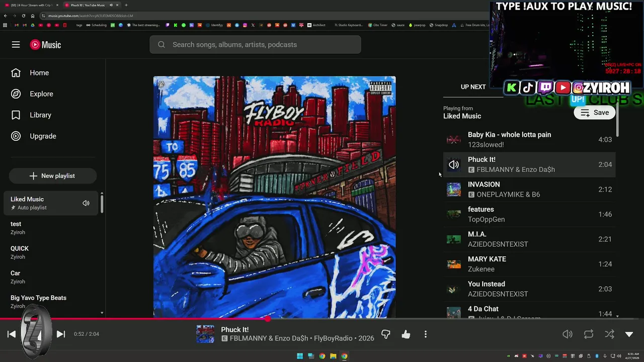644x362 pixels.
Task: Open the hamburger guide menu
Action: click(16, 45)
